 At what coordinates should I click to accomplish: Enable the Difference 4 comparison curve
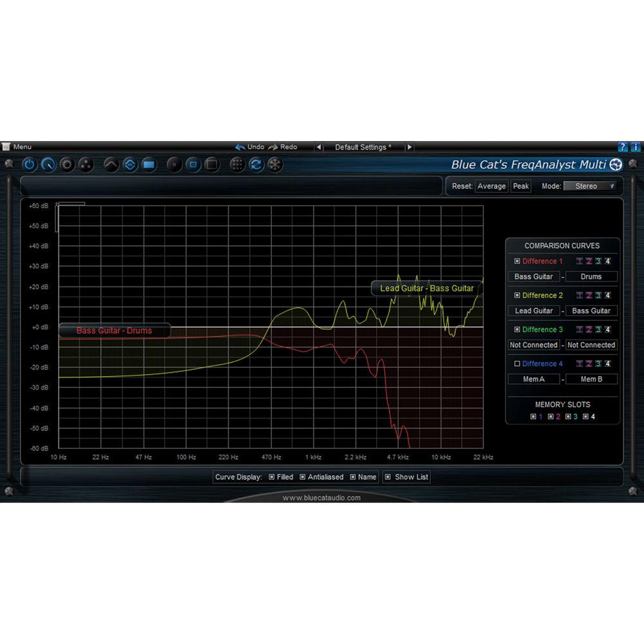(516, 364)
